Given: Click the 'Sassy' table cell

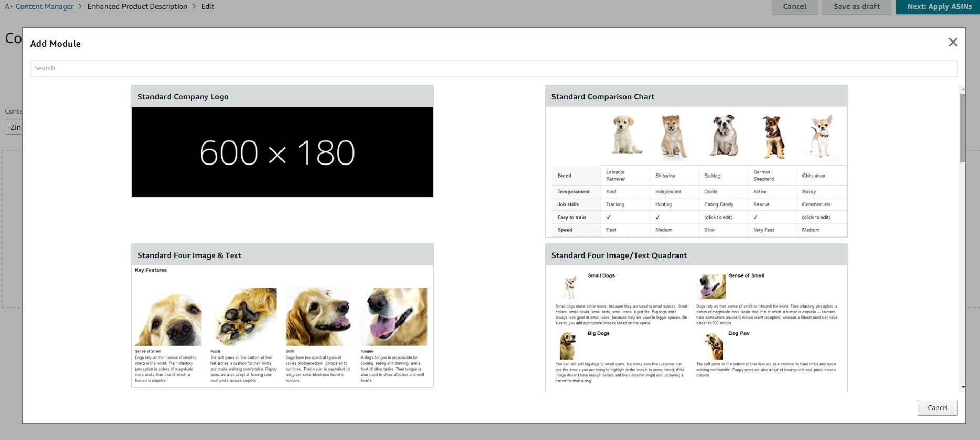Looking at the screenshot, I should click(809, 192).
